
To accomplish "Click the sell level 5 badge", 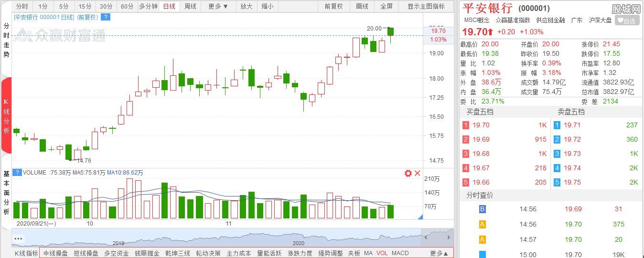I will pos(557,183).
